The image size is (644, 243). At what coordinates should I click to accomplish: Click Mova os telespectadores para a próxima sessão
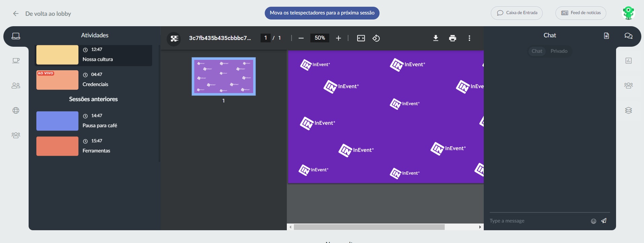pos(322,13)
